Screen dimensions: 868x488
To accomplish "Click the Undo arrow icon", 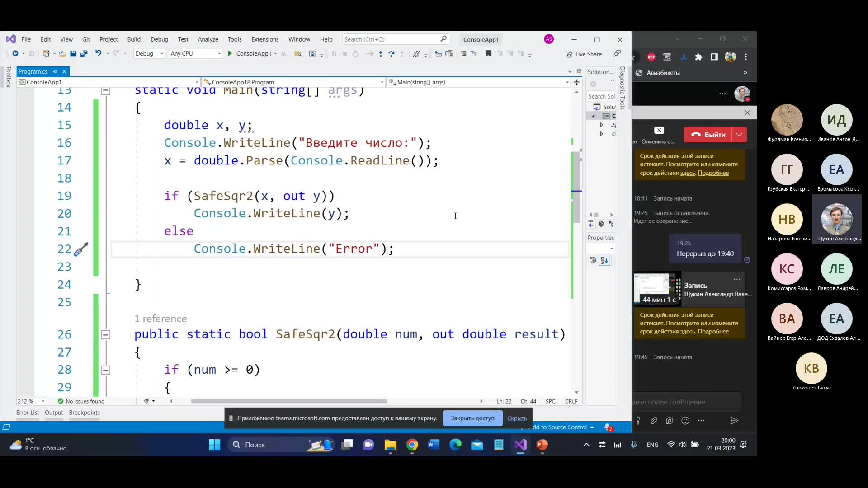I will (98, 53).
